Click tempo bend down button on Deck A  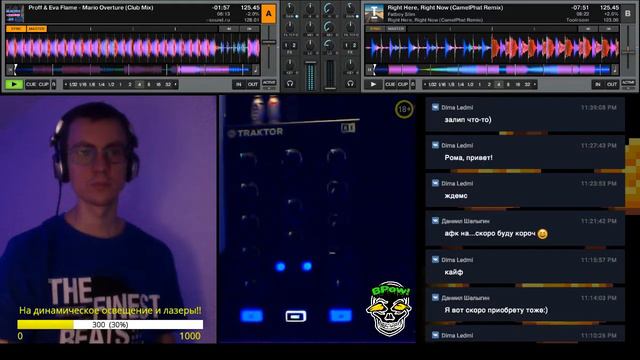click(x=229, y=29)
